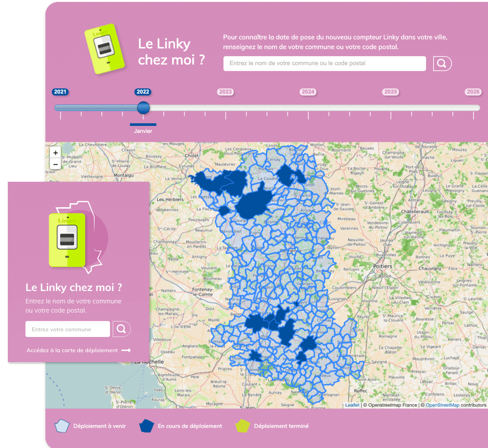Image resolution: width=488 pixels, height=448 pixels.
Task: Click the Déploiement à venir legend text
Action: [100, 426]
